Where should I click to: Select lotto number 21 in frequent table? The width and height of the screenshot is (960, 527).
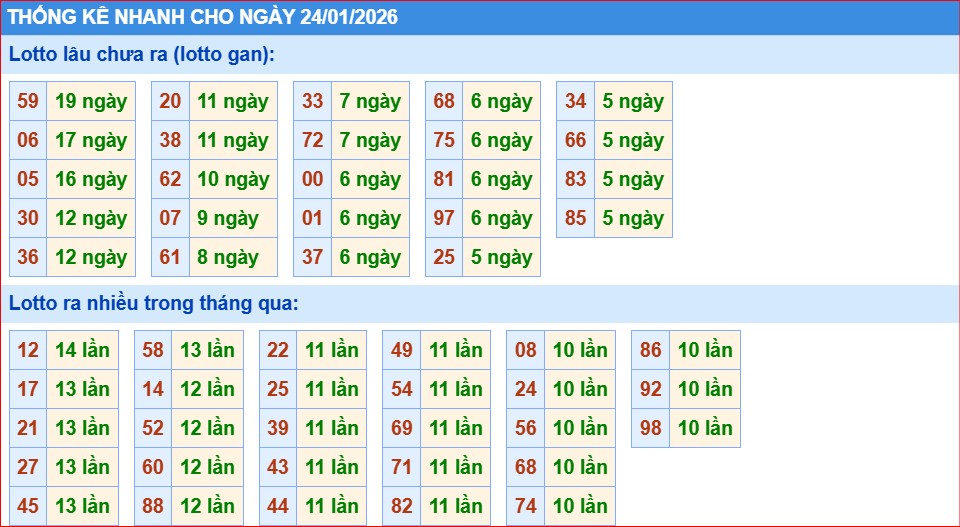28,428
